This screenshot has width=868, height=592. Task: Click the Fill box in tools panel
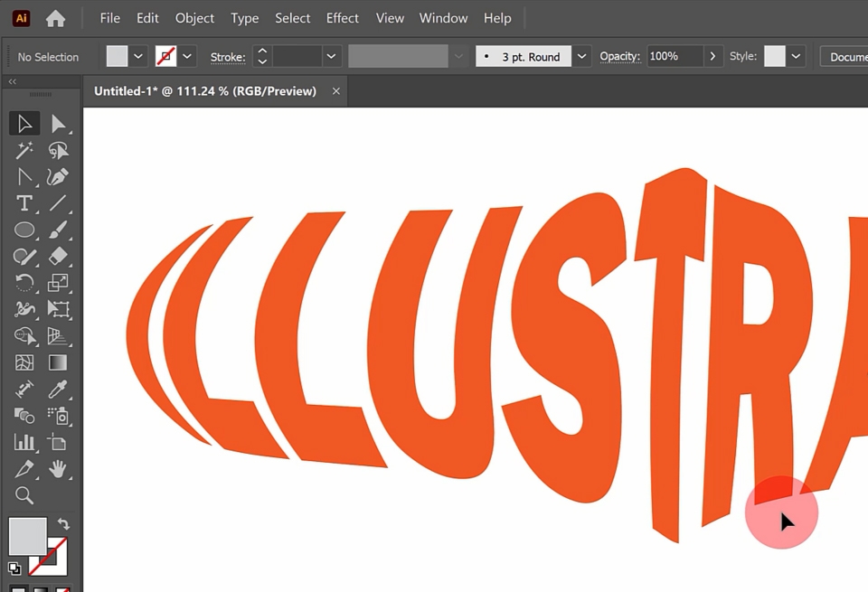click(x=28, y=536)
